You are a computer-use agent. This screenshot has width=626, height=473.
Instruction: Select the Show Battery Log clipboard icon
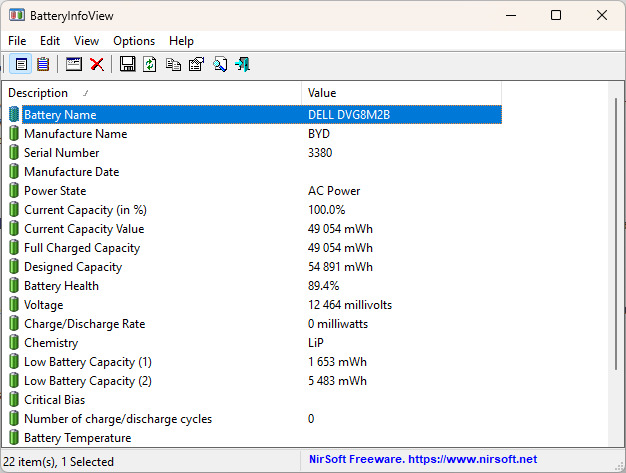pos(43,64)
